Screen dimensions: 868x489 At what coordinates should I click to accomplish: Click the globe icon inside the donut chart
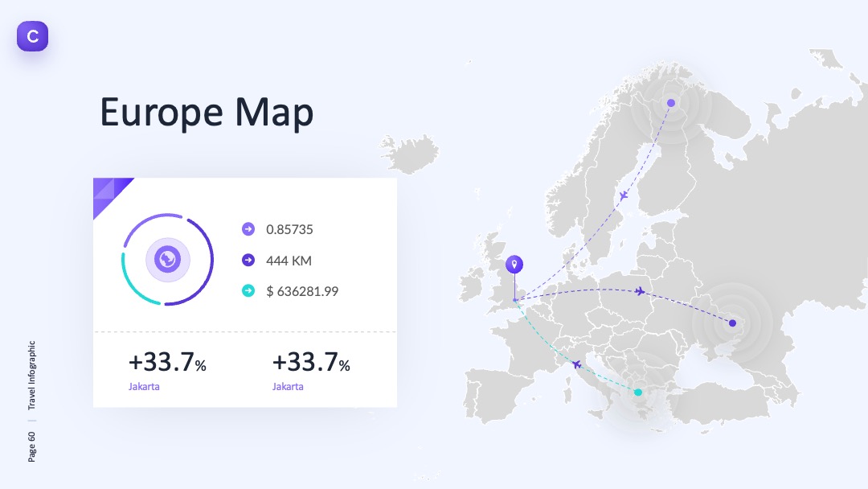tap(168, 259)
